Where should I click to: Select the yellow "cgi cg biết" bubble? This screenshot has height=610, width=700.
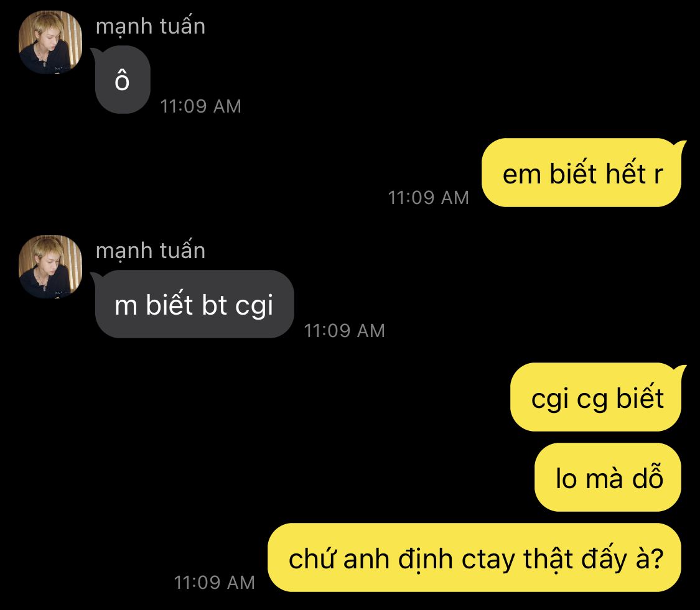click(x=596, y=397)
